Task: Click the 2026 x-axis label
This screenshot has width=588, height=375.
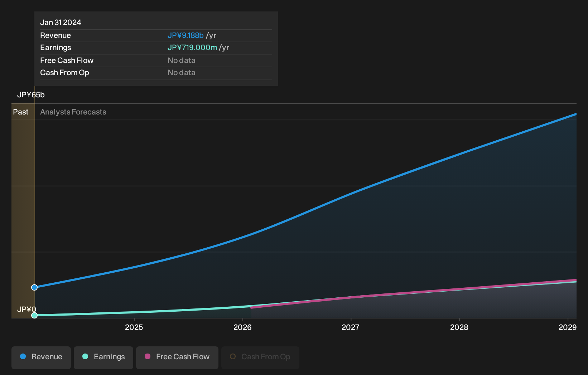Action: tap(242, 327)
